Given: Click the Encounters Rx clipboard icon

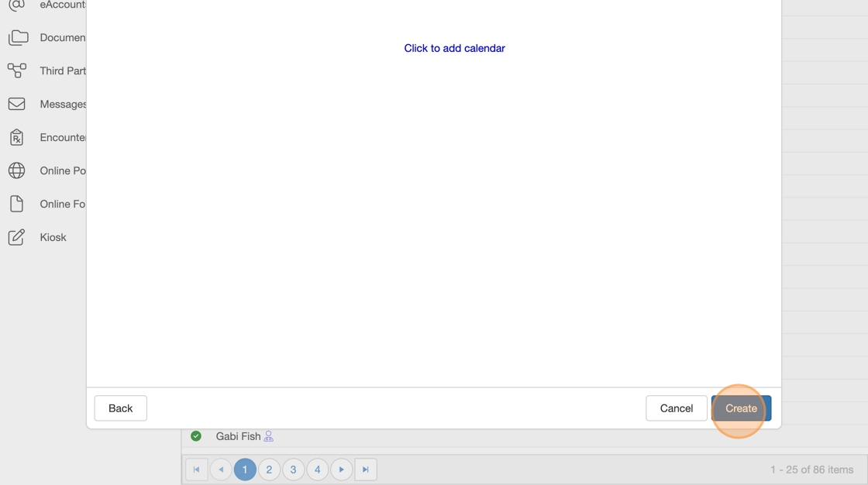Looking at the screenshot, I should point(16,137).
